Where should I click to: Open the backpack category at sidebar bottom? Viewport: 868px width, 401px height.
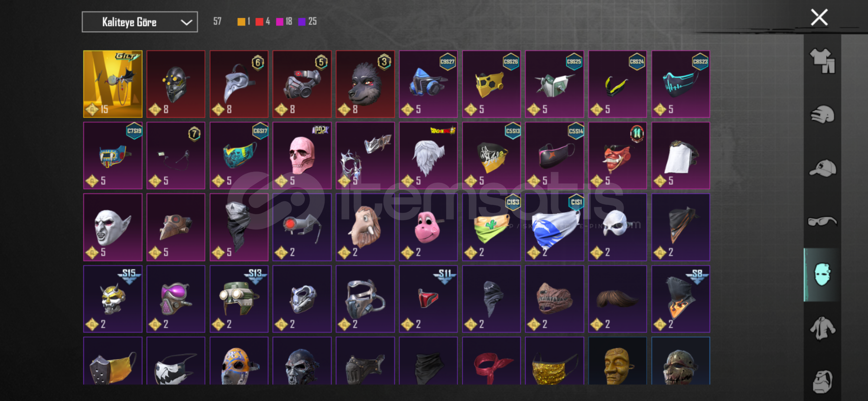[822, 381]
